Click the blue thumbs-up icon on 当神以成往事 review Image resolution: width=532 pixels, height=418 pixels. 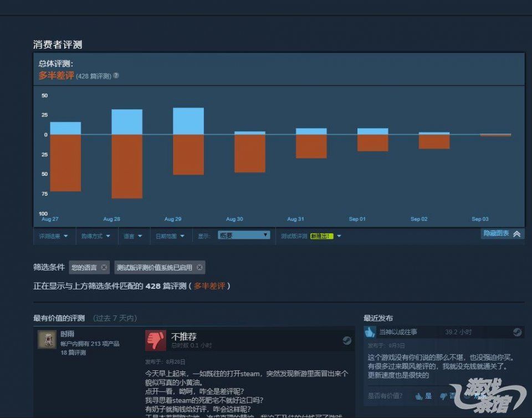370,332
